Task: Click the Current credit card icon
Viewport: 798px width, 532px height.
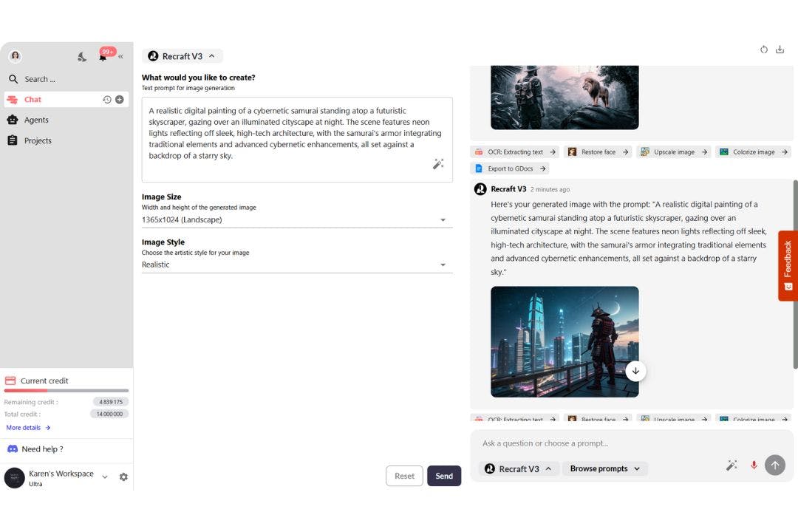Action: click(x=10, y=381)
